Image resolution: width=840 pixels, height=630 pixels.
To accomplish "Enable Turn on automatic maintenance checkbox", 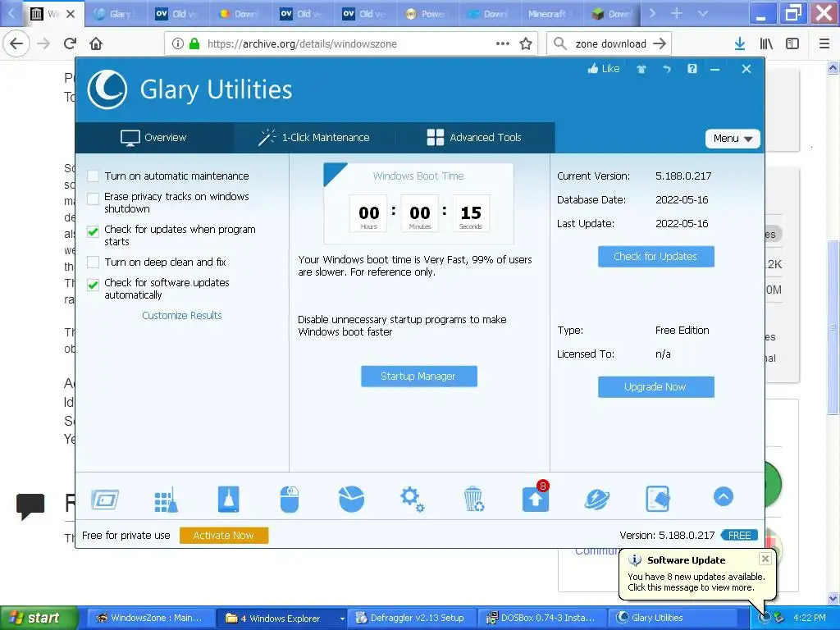I will (x=94, y=176).
